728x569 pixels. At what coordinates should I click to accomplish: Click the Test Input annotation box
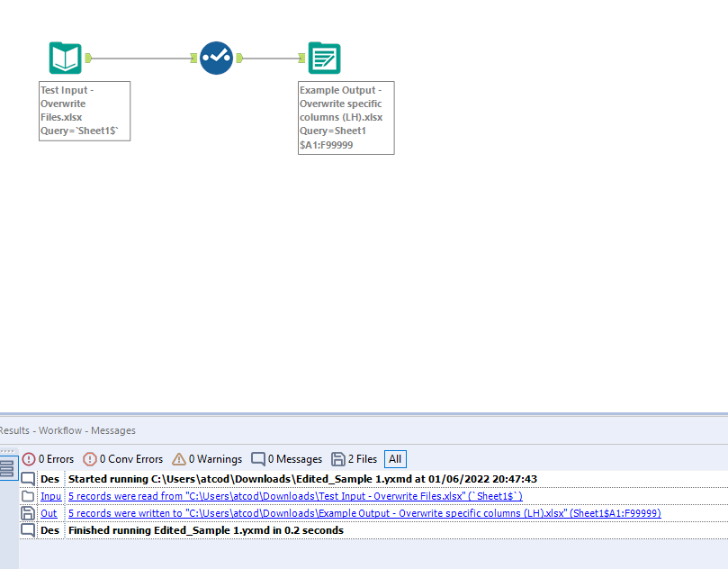point(84,111)
